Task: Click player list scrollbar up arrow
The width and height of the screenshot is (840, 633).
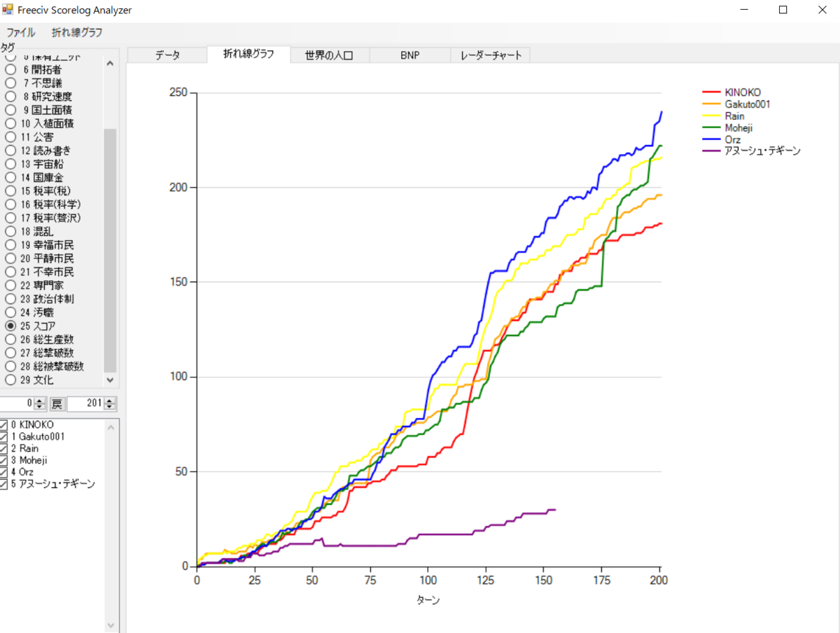Action: pos(110,426)
